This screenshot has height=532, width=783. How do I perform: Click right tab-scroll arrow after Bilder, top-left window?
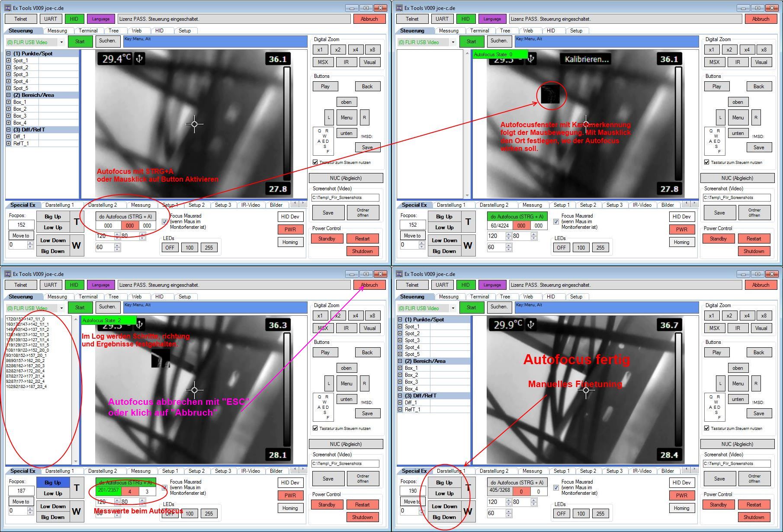[x=304, y=203]
